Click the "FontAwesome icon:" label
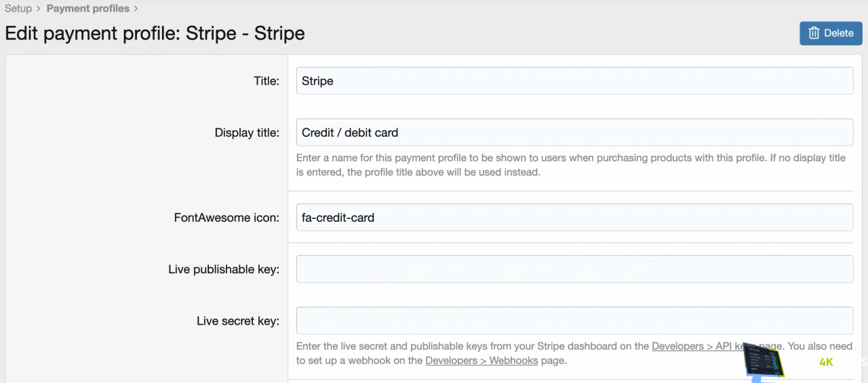The height and width of the screenshot is (383, 868). point(226,218)
